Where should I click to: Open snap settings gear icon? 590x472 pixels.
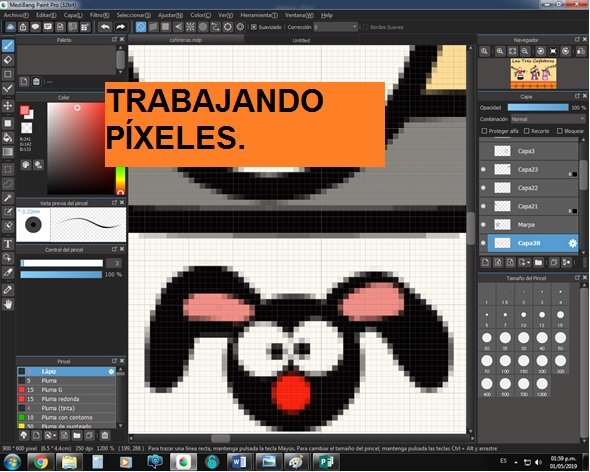(240, 27)
